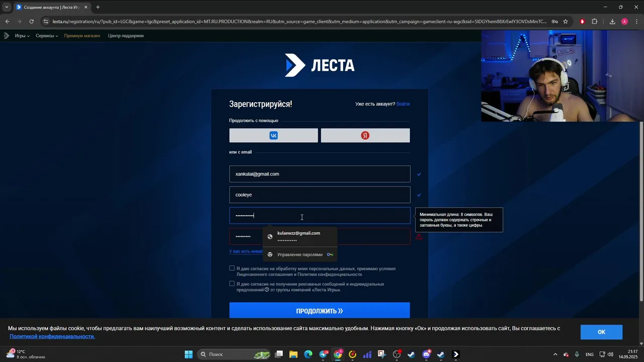
Task: Open a new browser tab
Action: point(98,7)
